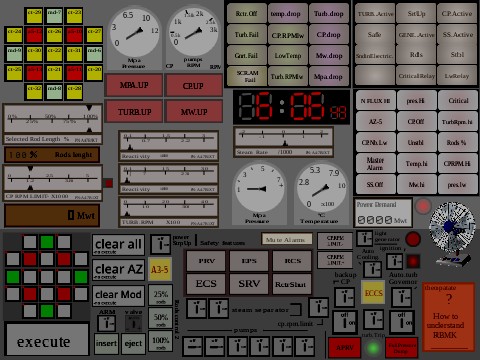Select moderator rod md-7 tile

[54, 16]
